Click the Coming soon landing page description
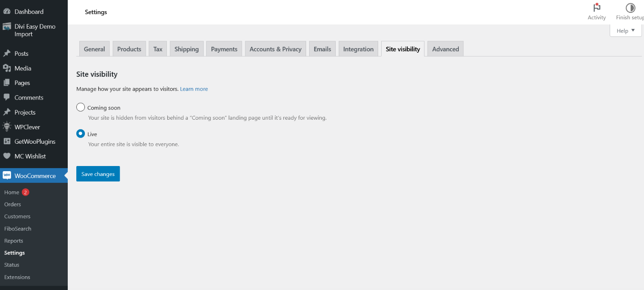This screenshot has width=644, height=290. click(207, 118)
